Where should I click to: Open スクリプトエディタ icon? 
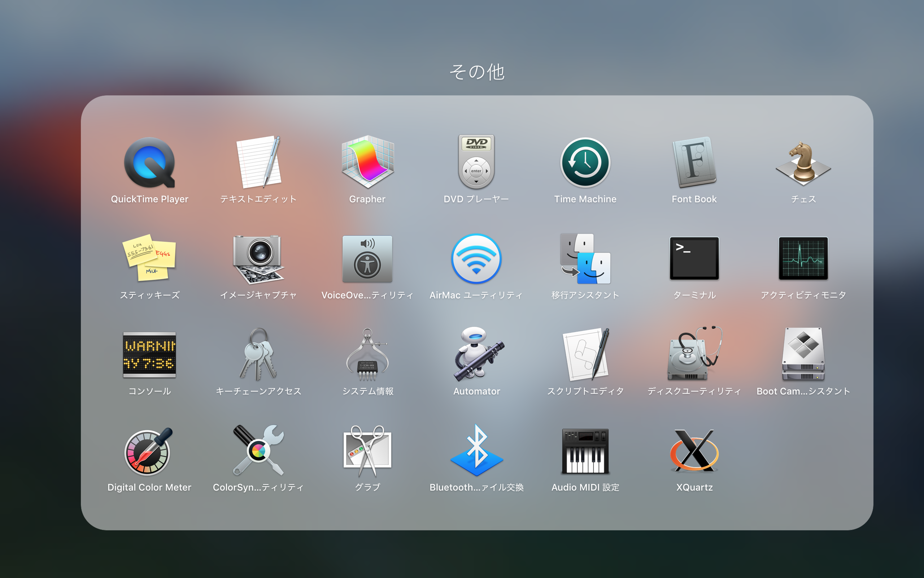586,354
